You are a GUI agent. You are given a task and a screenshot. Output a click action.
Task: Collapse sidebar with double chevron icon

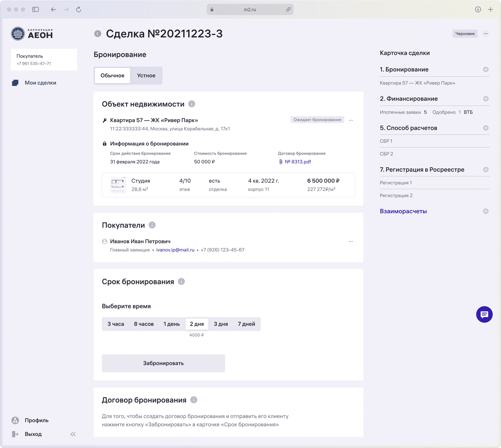click(x=73, y=434)
